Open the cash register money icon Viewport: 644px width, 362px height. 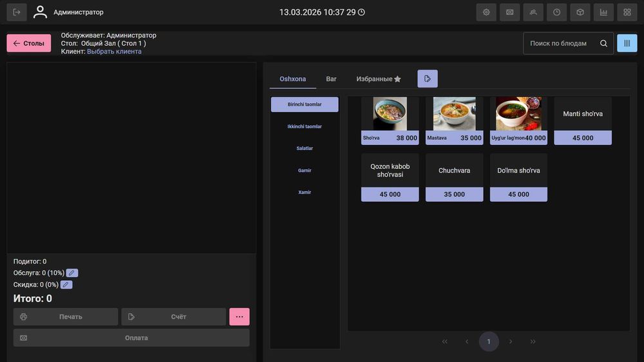pyautogui.click(x=509, y=12)
